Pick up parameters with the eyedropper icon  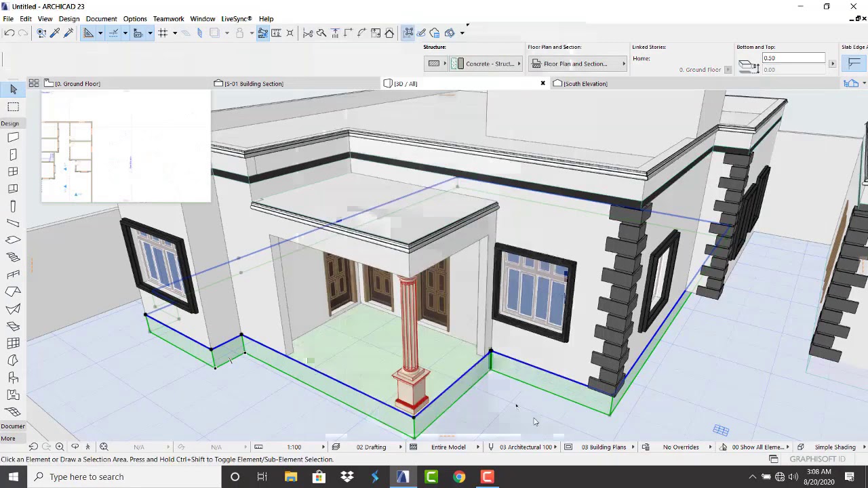[x=55, y=33]
